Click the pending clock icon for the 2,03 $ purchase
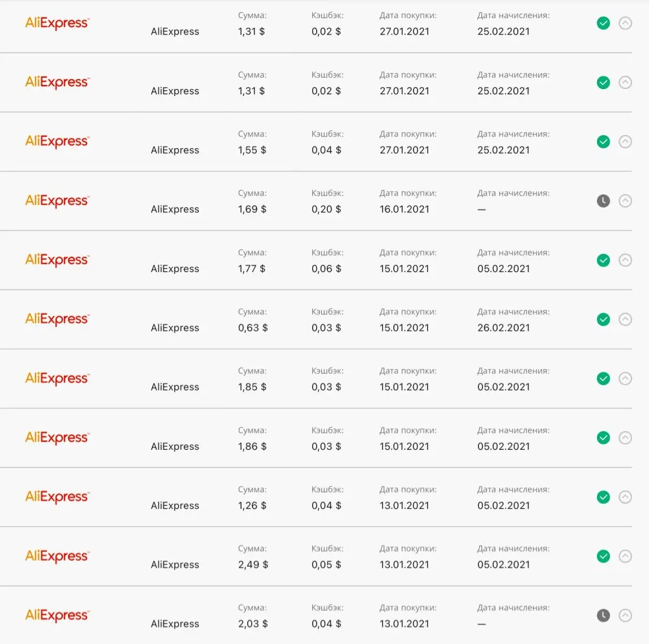 click(x=604, y=615)
